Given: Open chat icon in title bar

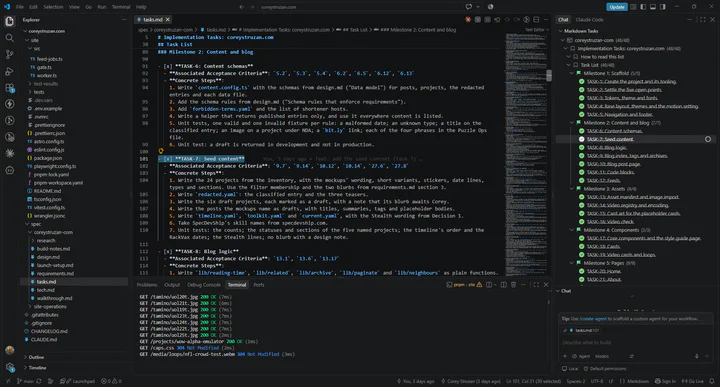Looking at the screenshot, I should coord(468,7).
